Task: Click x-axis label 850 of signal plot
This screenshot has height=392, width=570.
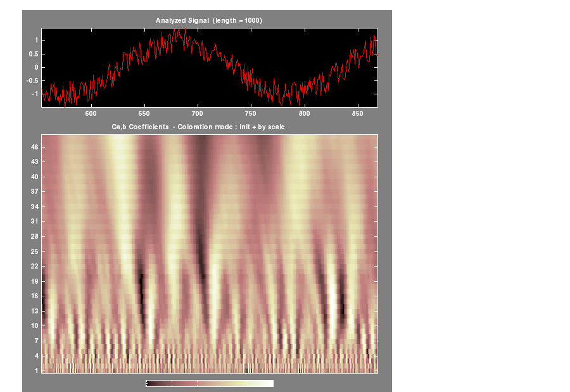Action: click(x=357, y=113)
